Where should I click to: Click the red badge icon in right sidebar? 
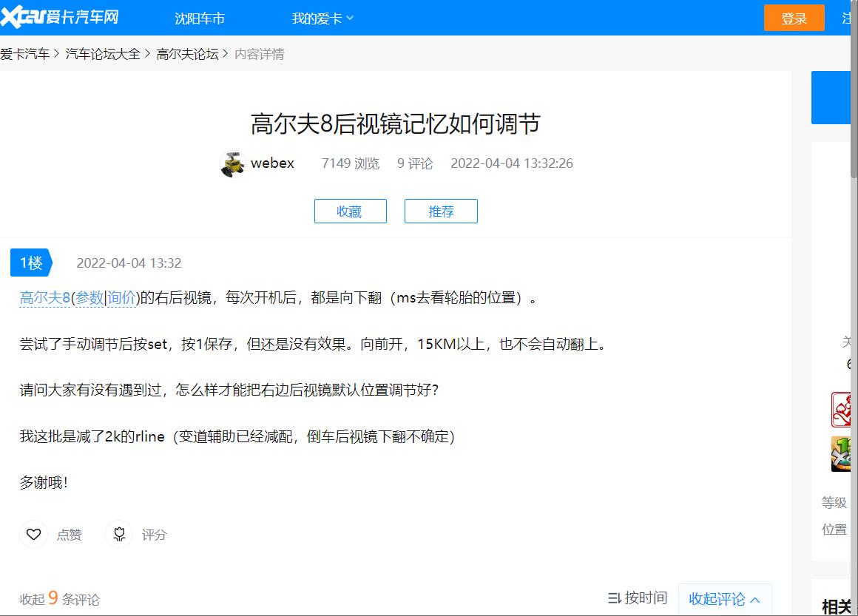pos(841,409)
